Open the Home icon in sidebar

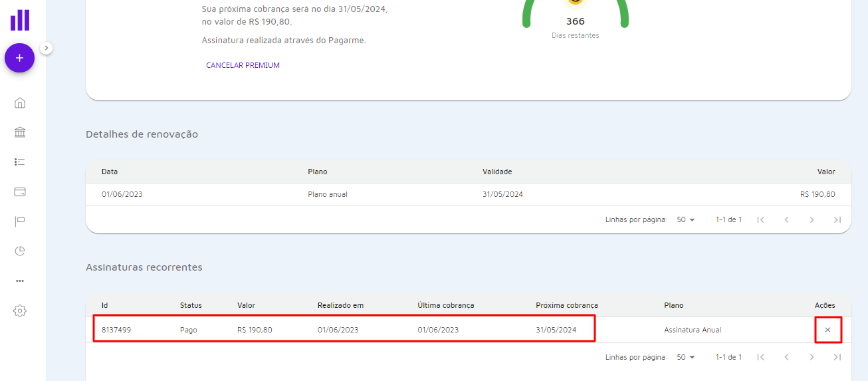coord(20,103)
